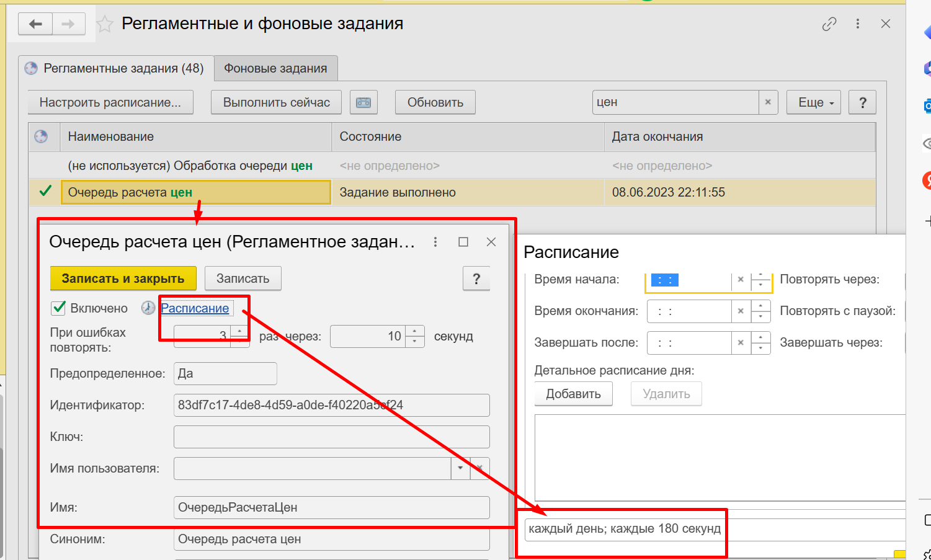Open the three-dot menu in the title bar
Image resolution: width=931 pixels, height=560 pixels.
pyautogui.click(x=858, y=24)
